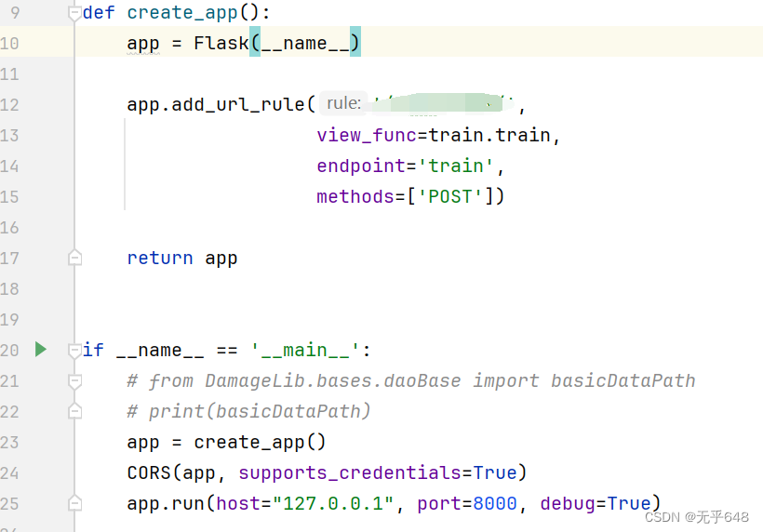Click 'view_func' keyword argument
The width and height of the screenshot is (763, 532).
click(x=367, y=135)
